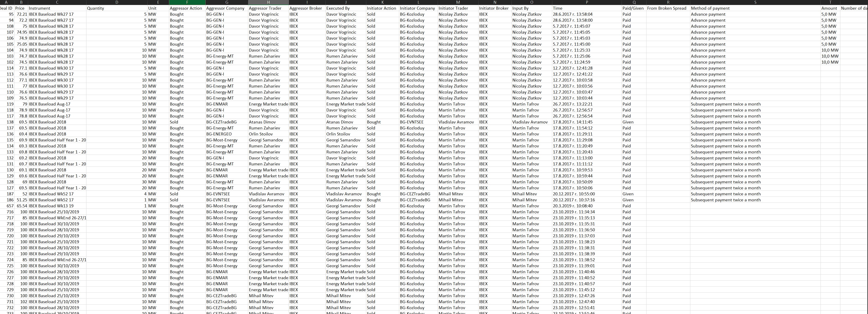Select price cell 102
868x314 pixels.
pyautogui.click(x=21, y=302)
